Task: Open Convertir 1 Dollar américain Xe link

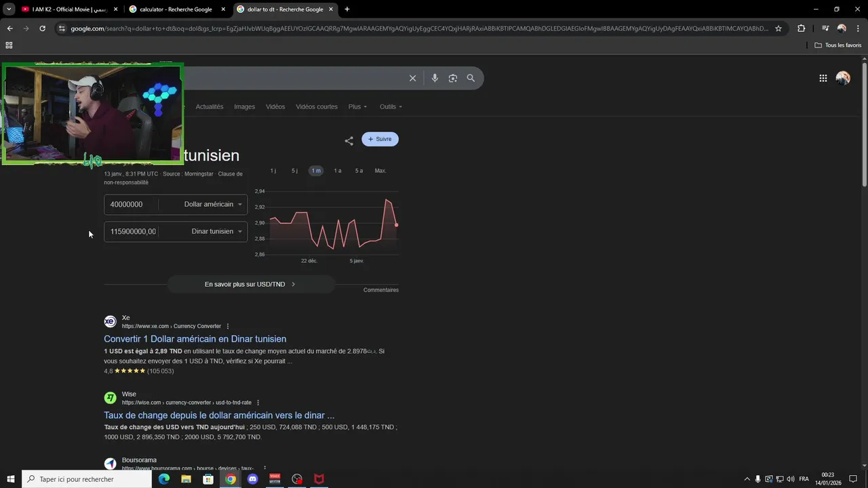Action: (x=195, y=339)
